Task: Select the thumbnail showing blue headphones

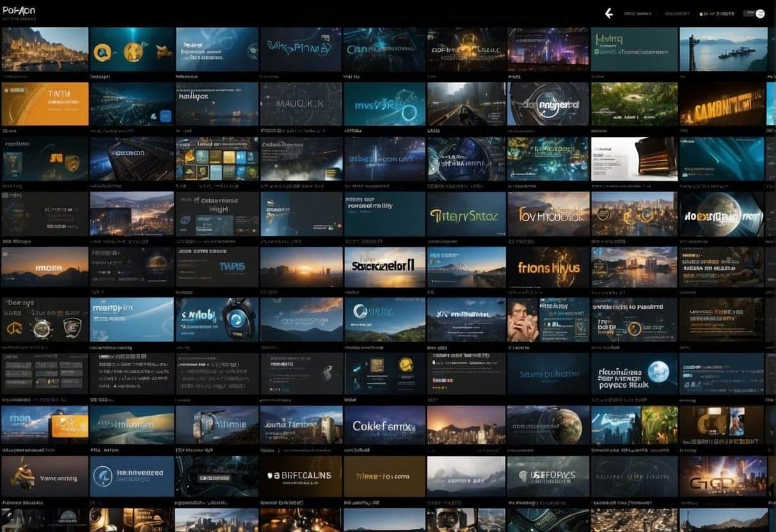Action: tap(217, 319)
